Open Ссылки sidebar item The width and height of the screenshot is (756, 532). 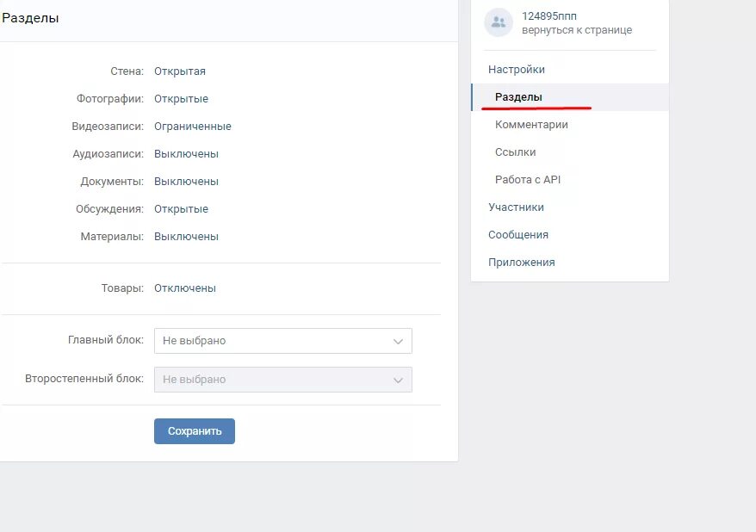click(x=515, y=152)
